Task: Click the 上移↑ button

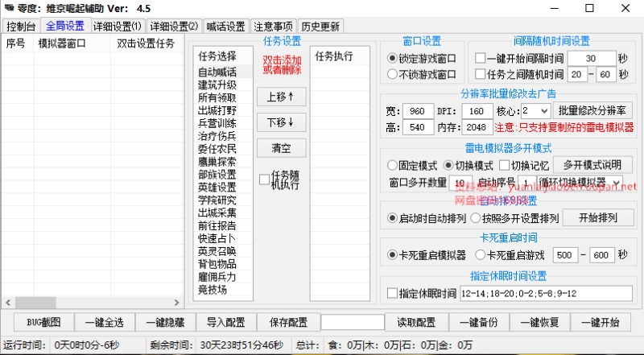Action: coord(281,97)
